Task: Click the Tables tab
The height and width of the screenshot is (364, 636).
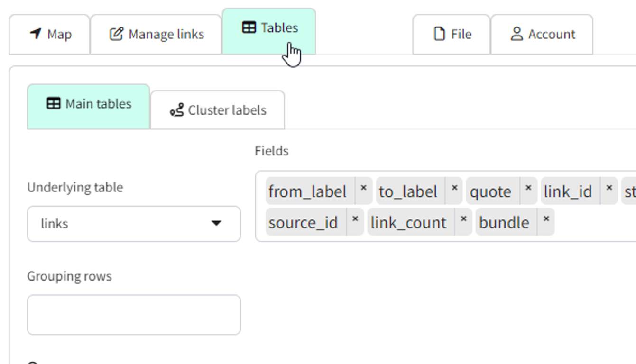Action: [x=269, y=28]
